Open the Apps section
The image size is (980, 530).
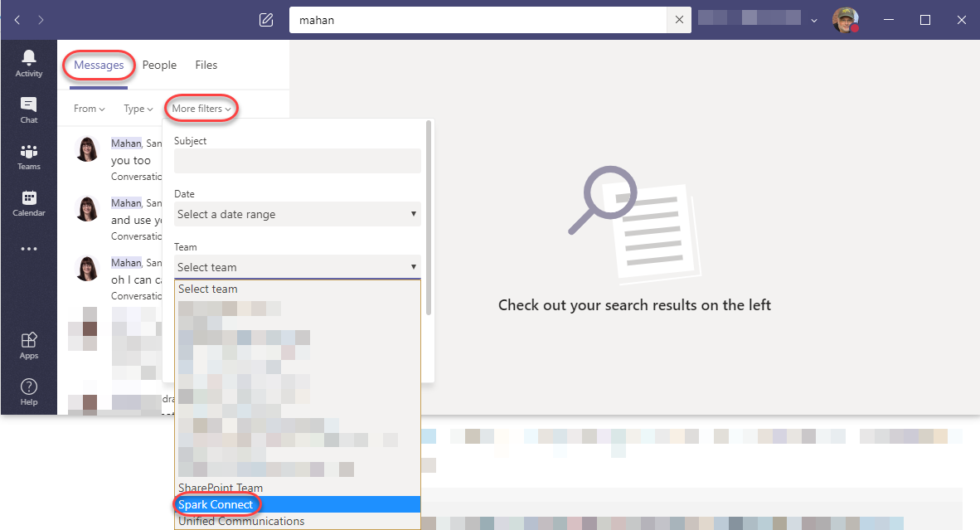(x=28, y=342)
